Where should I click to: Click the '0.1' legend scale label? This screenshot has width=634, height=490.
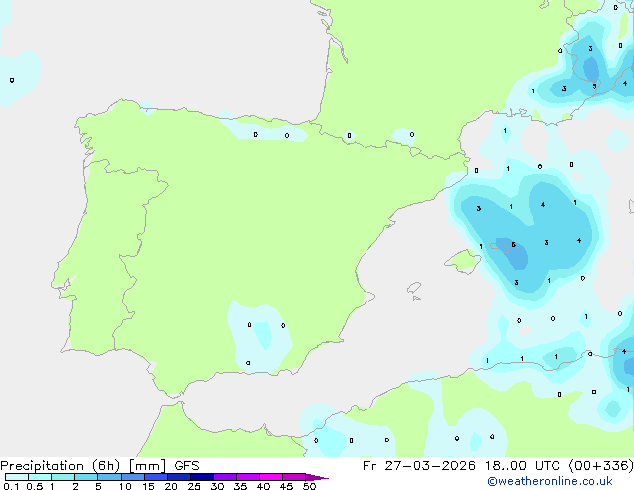pos(11,486)
